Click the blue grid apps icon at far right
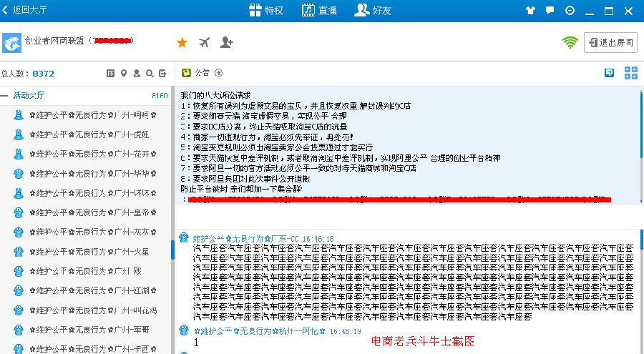 coord(631,73)
